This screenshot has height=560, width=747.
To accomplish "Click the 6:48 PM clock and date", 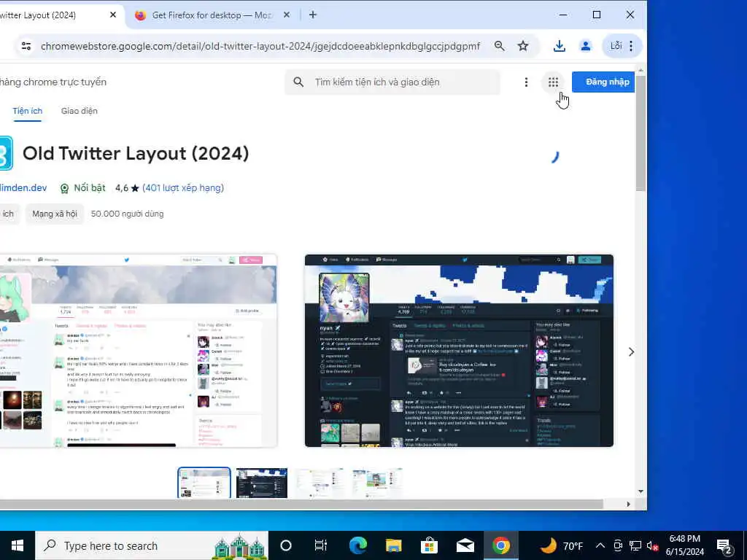I will pyautogui.click(x=684, y=545).
